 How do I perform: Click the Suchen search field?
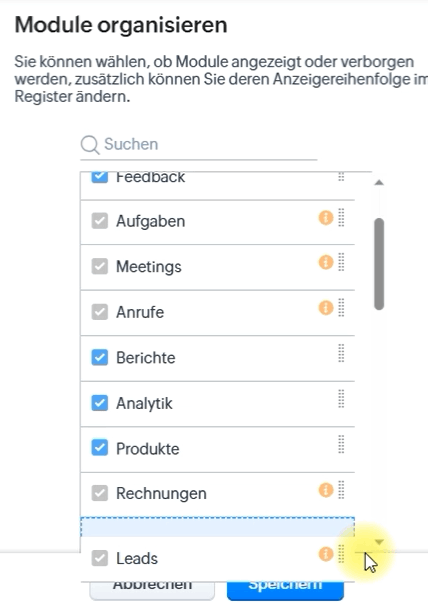pyautogui.click(x=199, y=145)
